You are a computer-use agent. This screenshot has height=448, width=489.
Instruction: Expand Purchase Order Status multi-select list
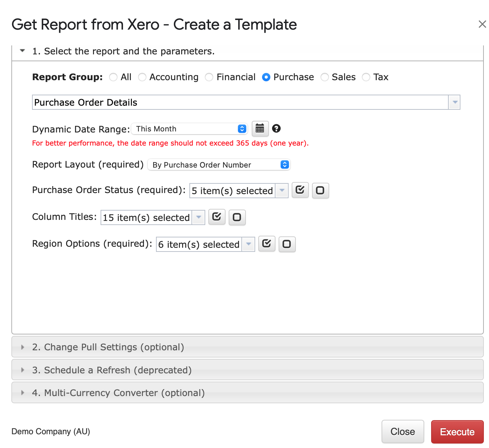click(282, 191)
